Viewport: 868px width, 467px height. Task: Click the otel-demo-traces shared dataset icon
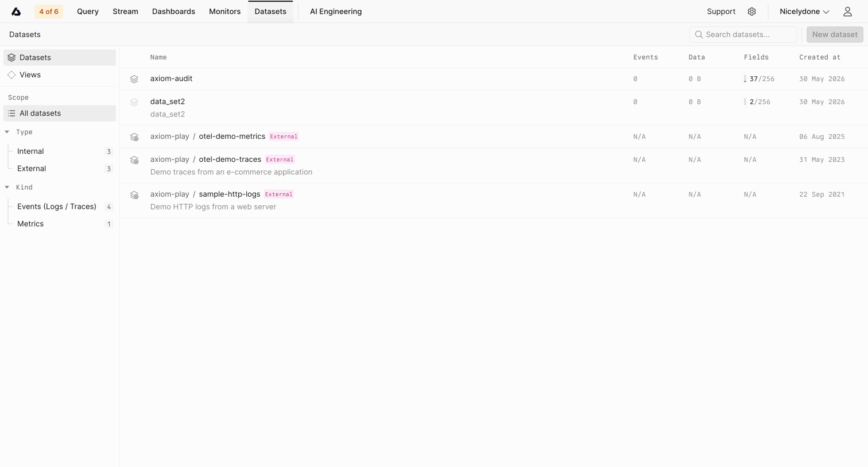click(x=134, y=160)
